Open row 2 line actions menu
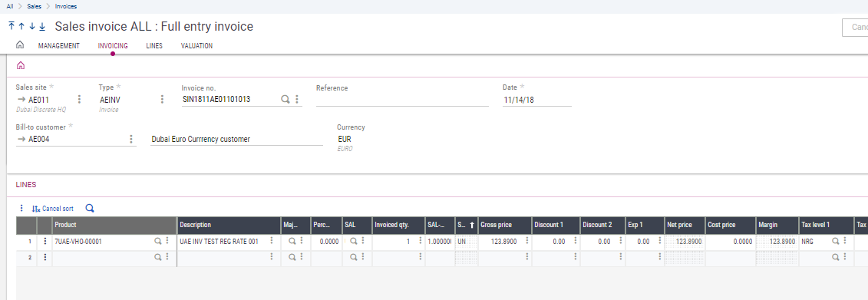 (x=45, y=257)
